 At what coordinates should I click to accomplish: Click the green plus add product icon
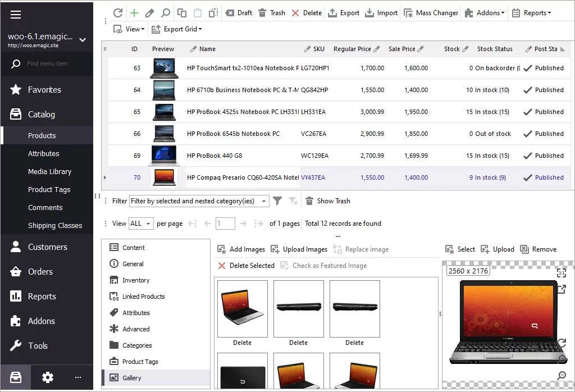coord(134,13)
